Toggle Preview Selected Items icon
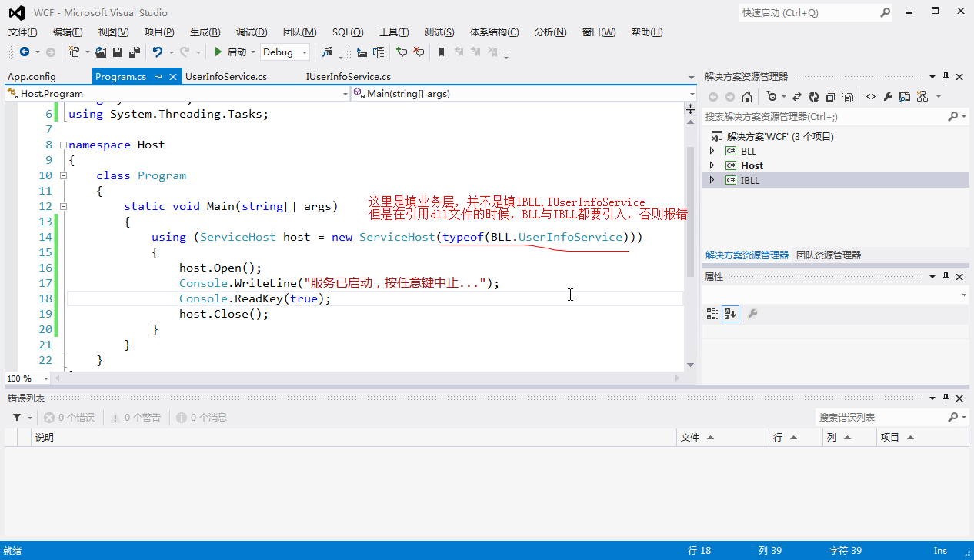The width and height of the screenshot is (974, 560). coord(905,96)
